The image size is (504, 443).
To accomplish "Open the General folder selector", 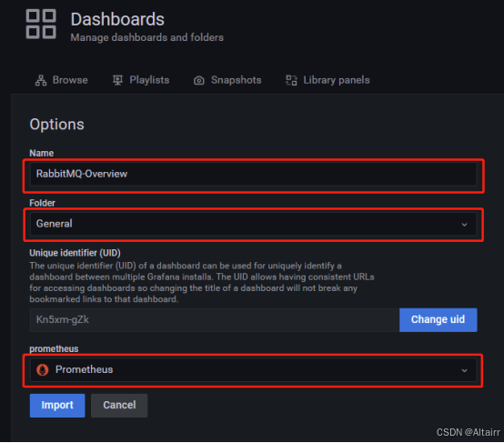I will (253, 224).
